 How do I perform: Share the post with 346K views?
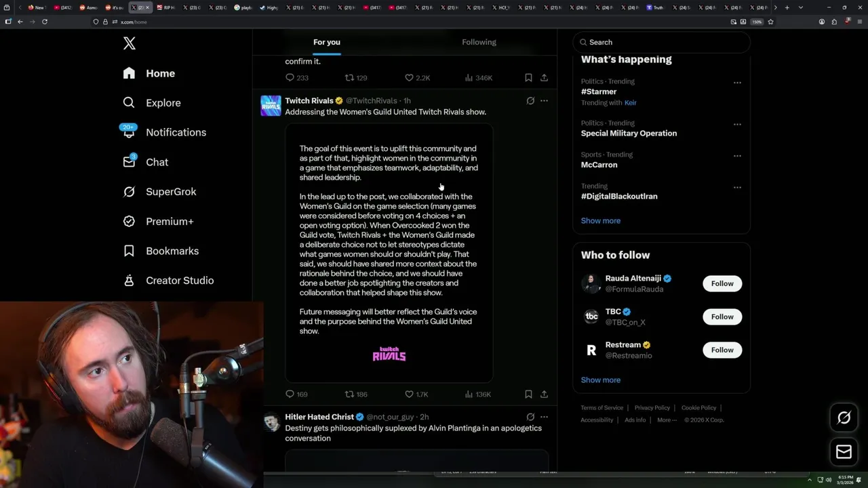pos(544,77)
